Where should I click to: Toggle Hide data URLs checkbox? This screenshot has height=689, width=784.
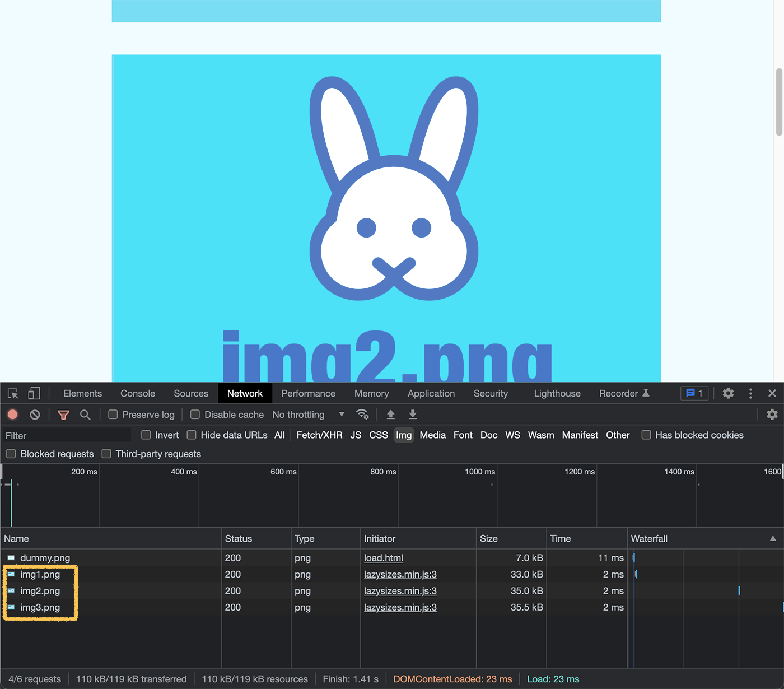(x=192, y=435)
